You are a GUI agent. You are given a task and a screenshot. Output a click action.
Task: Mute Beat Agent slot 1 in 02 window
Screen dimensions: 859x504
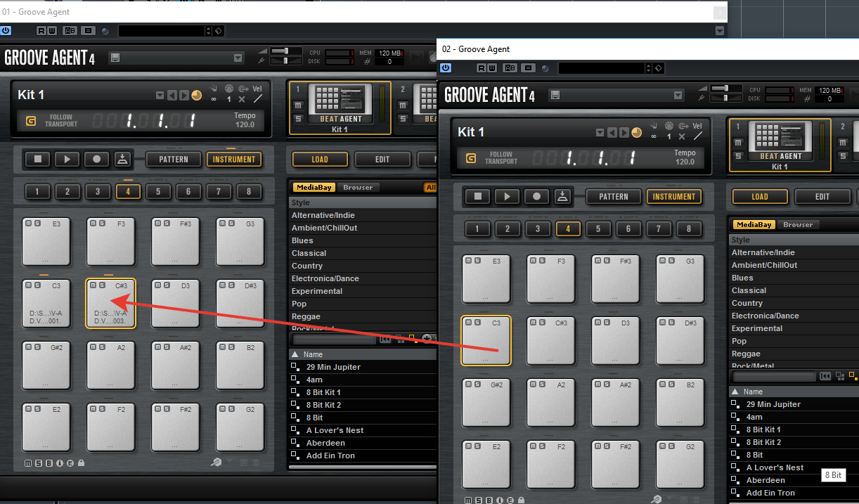738,143
